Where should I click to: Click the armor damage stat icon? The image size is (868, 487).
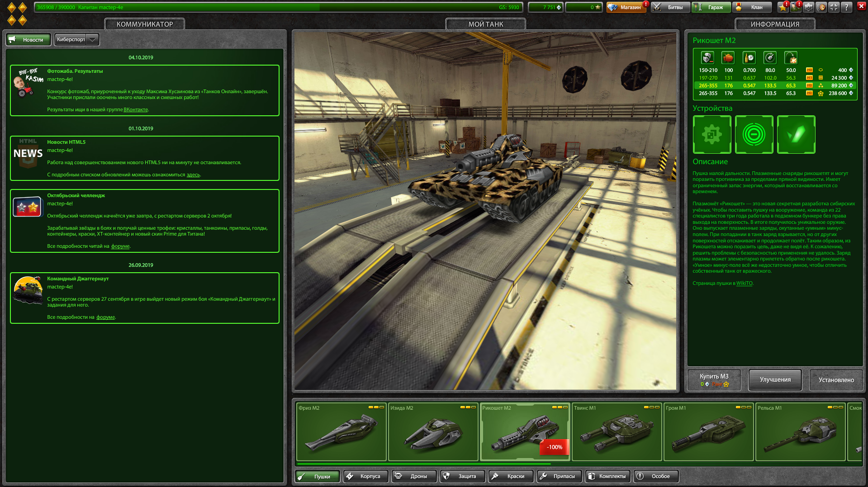(707, 58)
